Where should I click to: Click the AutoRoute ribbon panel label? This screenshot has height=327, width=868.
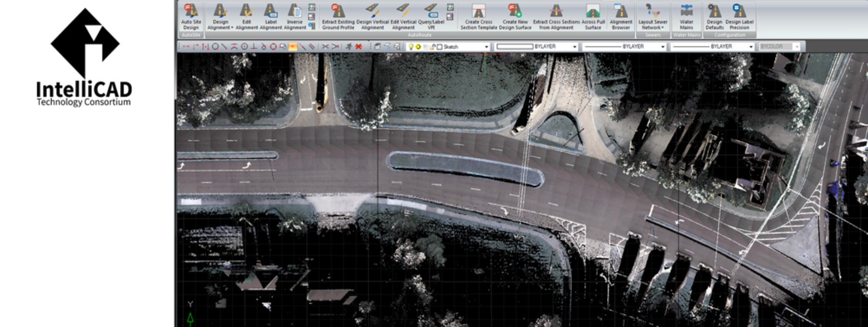[x=419, y=35]
